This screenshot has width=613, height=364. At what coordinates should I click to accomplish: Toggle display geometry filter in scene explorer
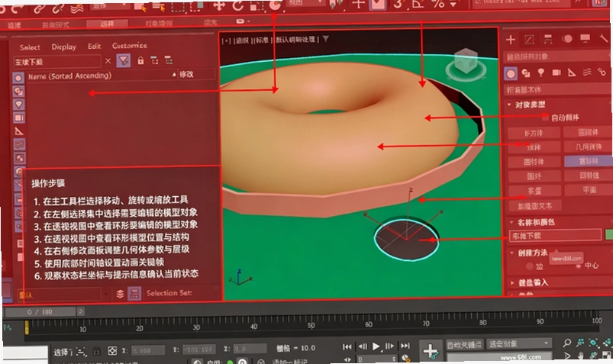tap(18, 78)
